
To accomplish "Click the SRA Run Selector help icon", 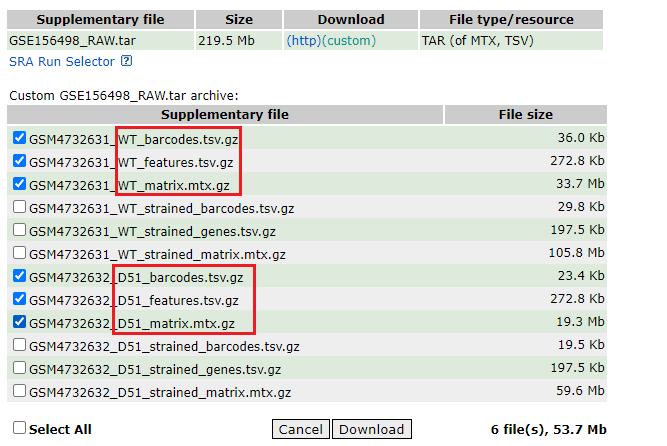I will [x=126, y=61].
